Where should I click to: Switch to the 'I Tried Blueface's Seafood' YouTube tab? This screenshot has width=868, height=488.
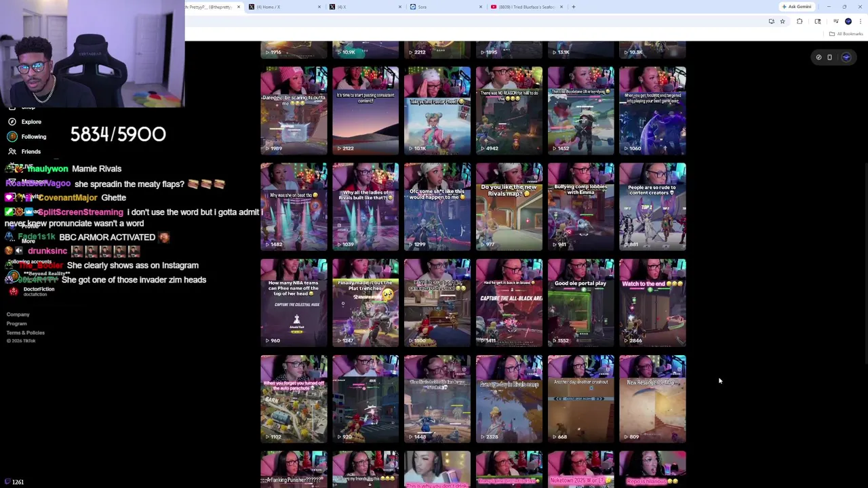[x=526, y=7]
